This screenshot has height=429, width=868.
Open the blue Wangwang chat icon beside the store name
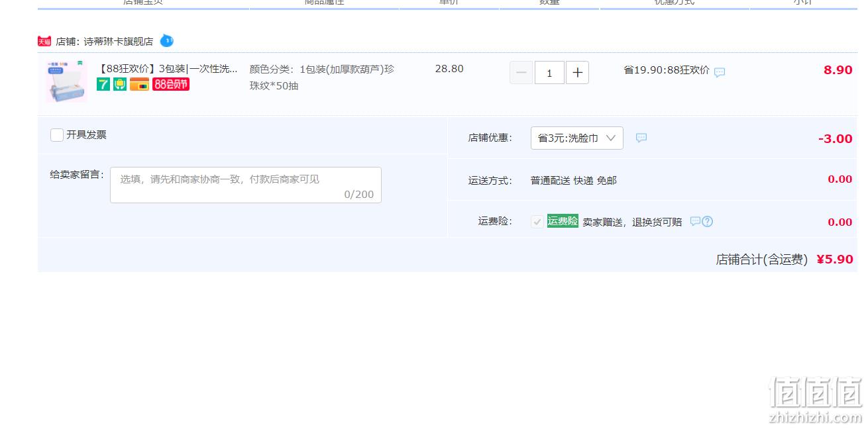(167, 40)
